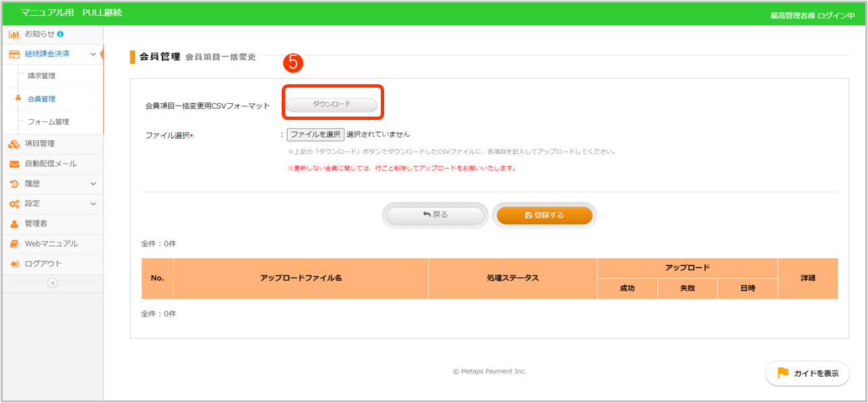The image size is (868, 403).
Task: Click the person icon next to 会員管理
Action: (x=18, y=98)
